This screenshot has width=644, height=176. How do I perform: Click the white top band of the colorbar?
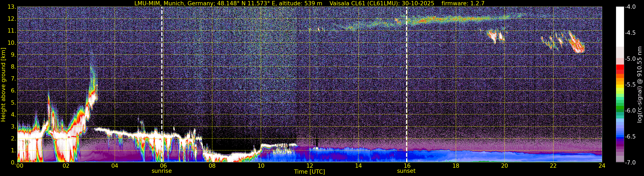coord(620,27)
